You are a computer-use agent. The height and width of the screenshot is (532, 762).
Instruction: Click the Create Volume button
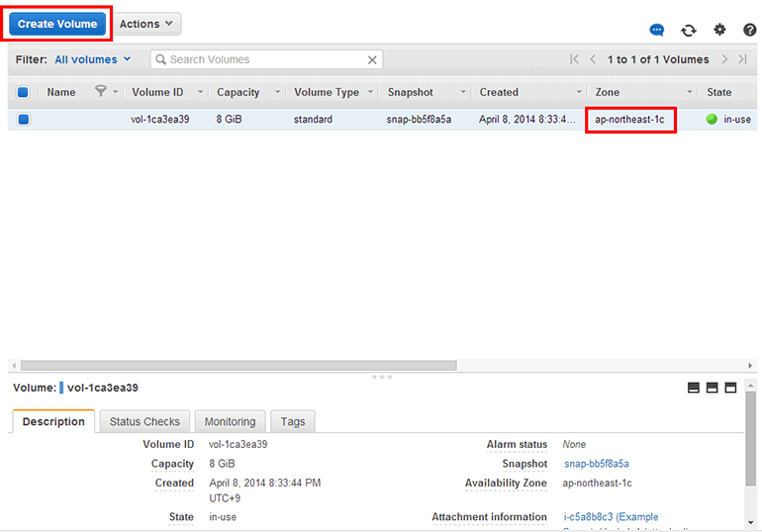[57, 24]
